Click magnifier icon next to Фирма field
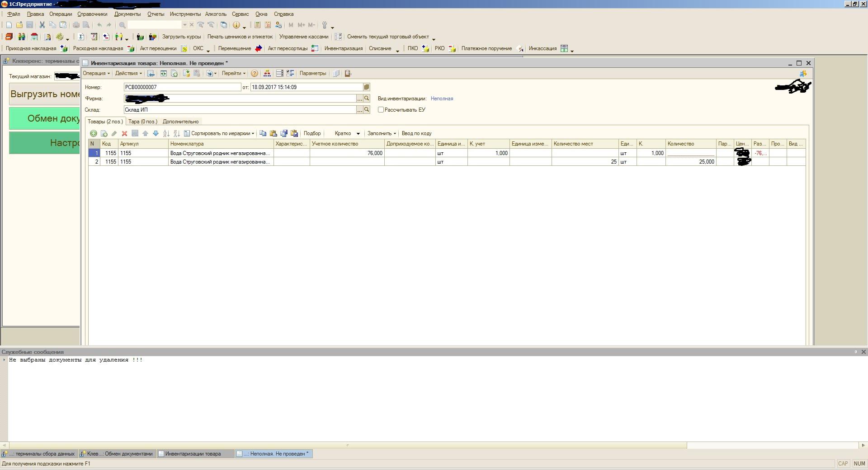 [x=367, y=98]
